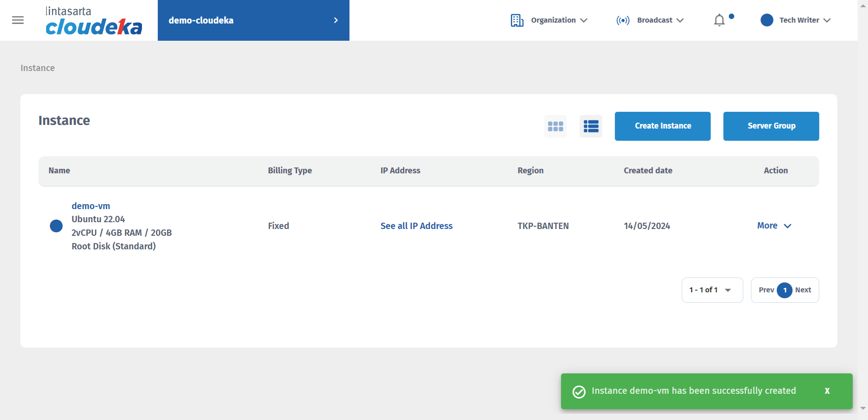Switch to list view layout
Viewport: 868px width, 420px height.
point(590,126)
